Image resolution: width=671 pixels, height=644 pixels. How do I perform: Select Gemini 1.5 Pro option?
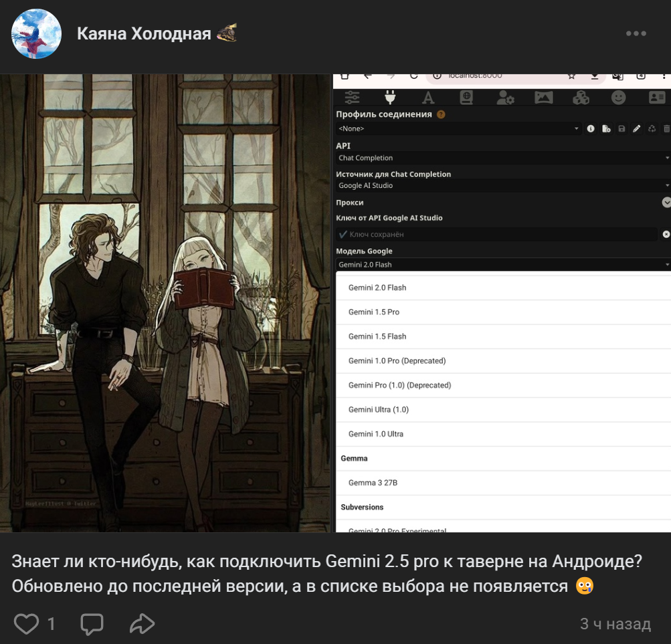pyautogui.click(x=503, y=312)
